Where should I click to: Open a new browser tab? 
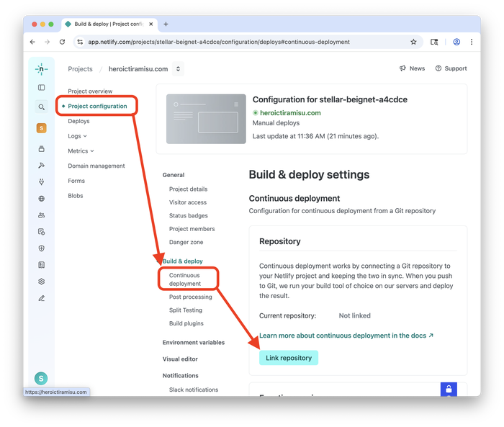pyautogui.click(x=166, y=24)
